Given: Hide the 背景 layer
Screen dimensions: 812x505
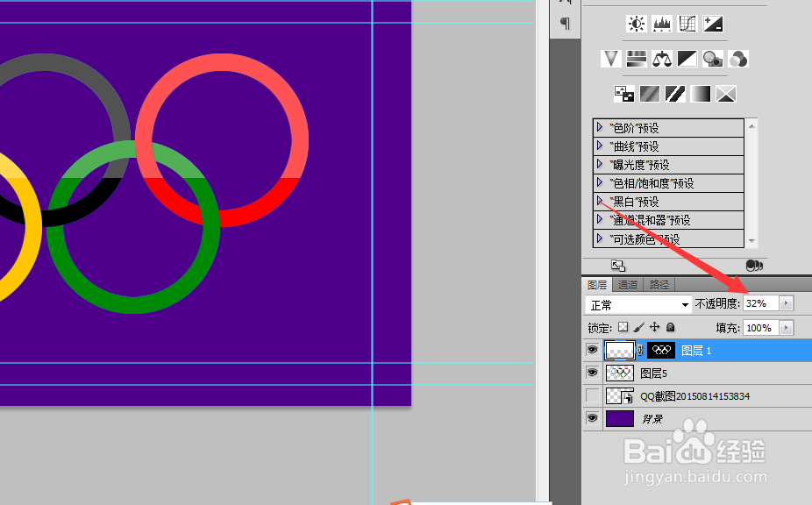Looking at the screenshot, I should pyautogui.click(x=593, y=418).
